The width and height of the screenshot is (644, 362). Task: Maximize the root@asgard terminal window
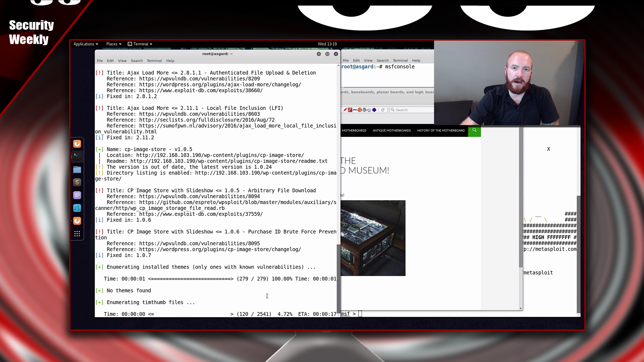[x=327, y=54]
